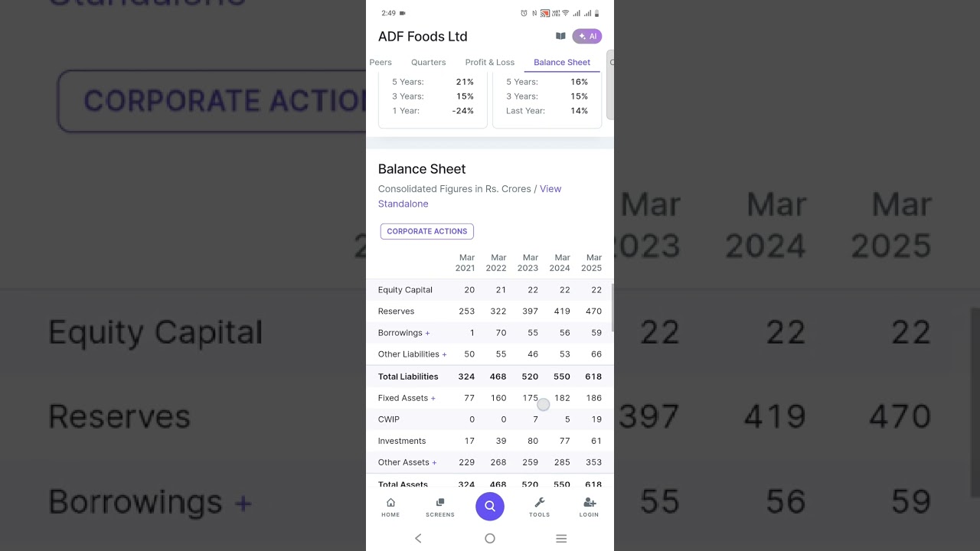
Task: Click the vertical scrollbar on right edge
Action: click(x=610, y=86)
